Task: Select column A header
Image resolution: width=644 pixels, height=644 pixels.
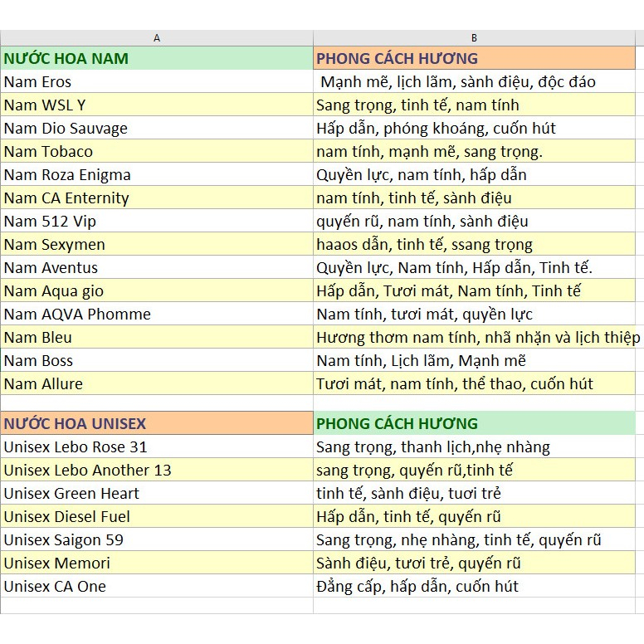Action: (157, 38)
